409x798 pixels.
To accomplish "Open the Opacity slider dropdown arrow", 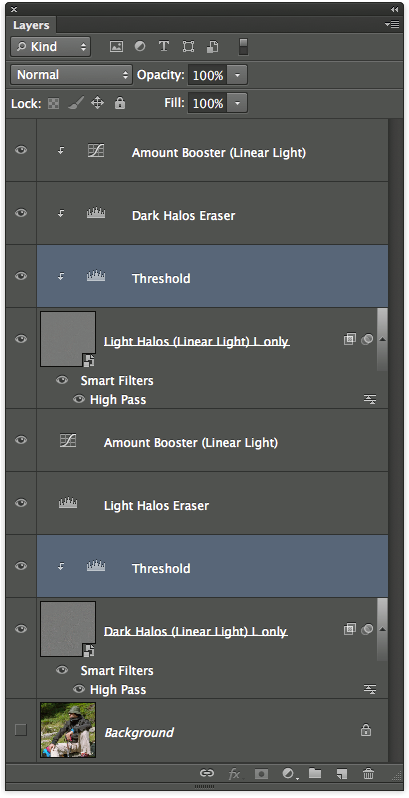I will click(237, 75).
